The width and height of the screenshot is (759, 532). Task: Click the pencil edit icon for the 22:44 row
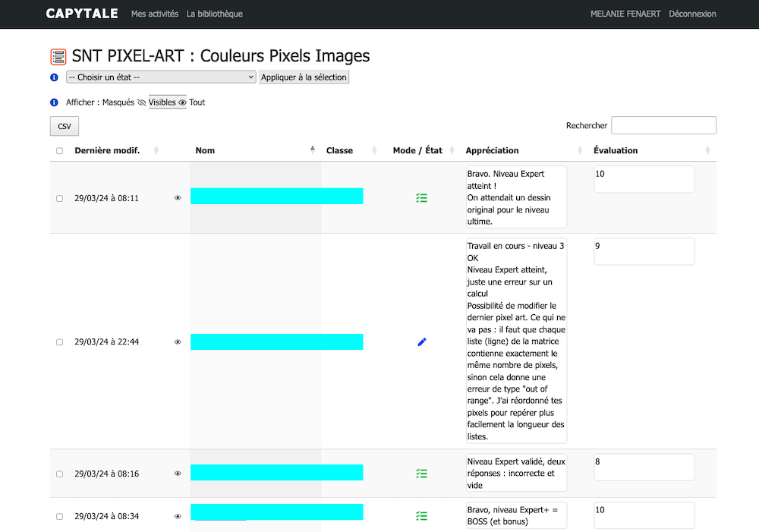422,342
